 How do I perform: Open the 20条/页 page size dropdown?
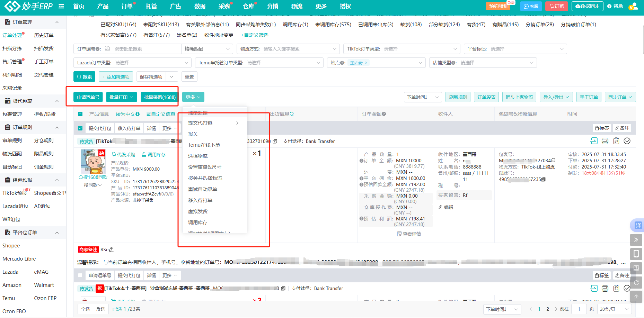(614, 309)
